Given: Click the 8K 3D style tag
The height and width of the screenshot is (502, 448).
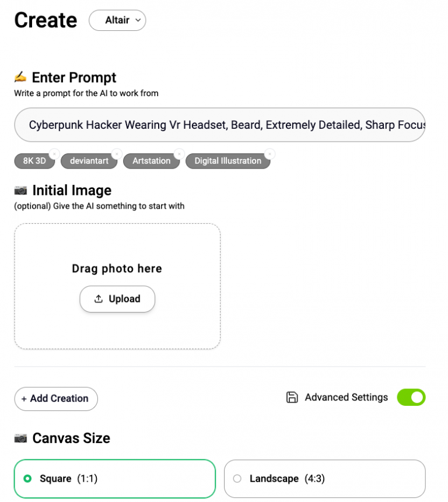Looking at the screenshot, I should [34, 161].
